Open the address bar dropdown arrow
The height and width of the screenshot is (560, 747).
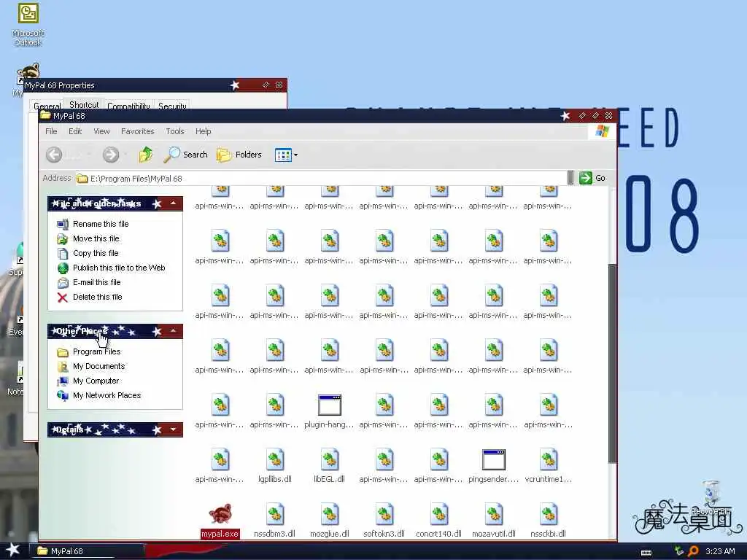[570, 178]
